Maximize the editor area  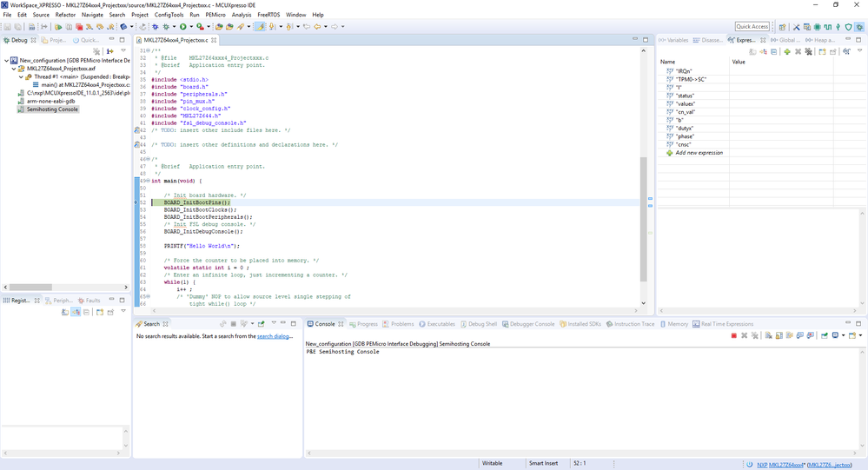click(646, 40)
